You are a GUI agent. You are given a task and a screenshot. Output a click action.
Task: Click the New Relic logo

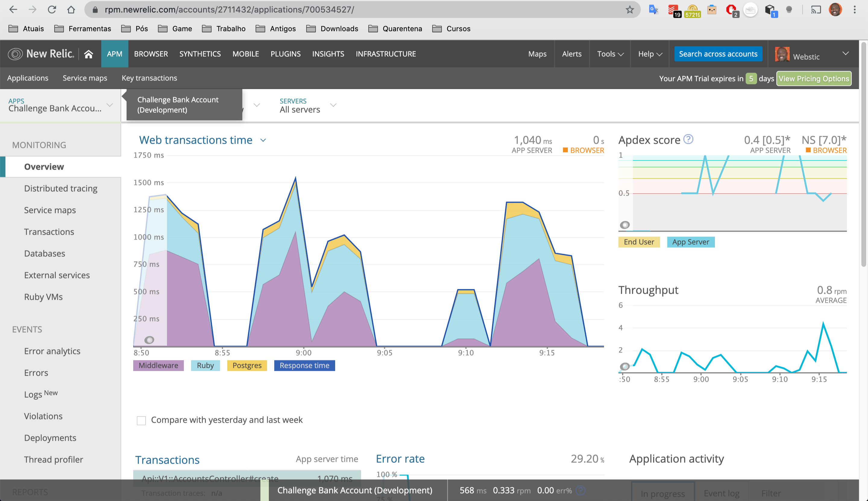coord(41,54)
